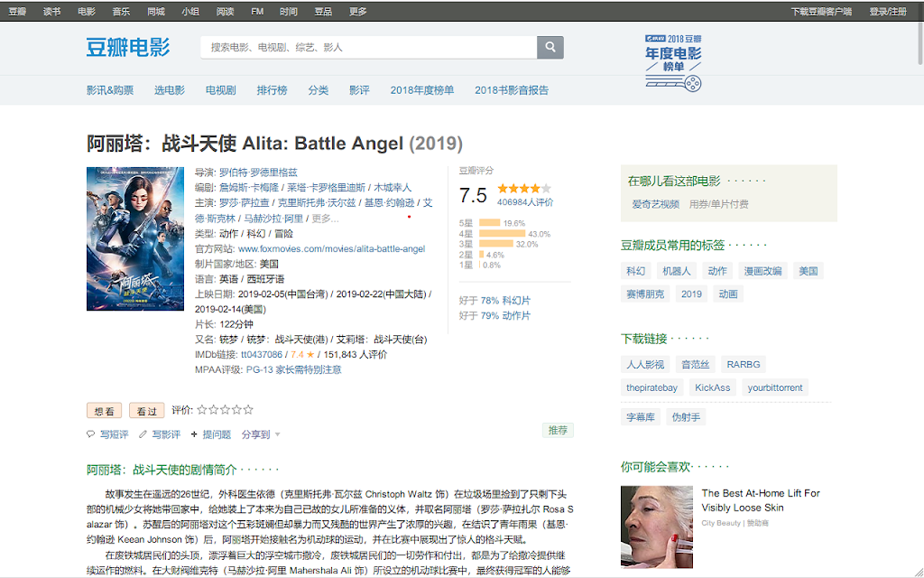Open 读书 in the top navigation
The width and height of the screenshot is (924, 578).
click(x=51, y=11)
